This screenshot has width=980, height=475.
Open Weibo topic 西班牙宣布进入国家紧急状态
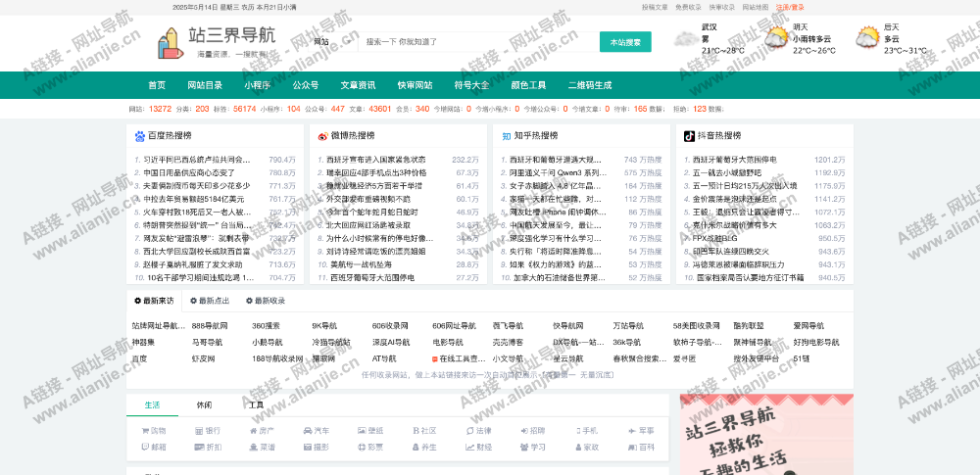375,160
